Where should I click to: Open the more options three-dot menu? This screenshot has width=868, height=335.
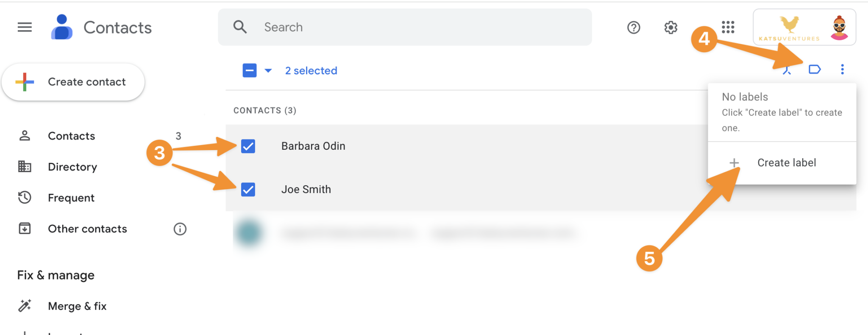(842, 69)
